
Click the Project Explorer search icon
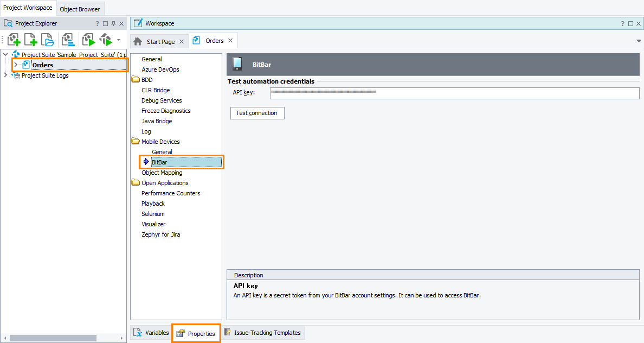pyautogui.click(x=8, y=23)
